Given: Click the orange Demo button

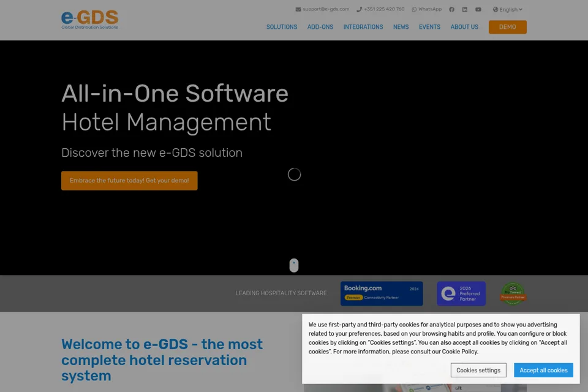Looking at the screenshot, I should click(507, 27).
